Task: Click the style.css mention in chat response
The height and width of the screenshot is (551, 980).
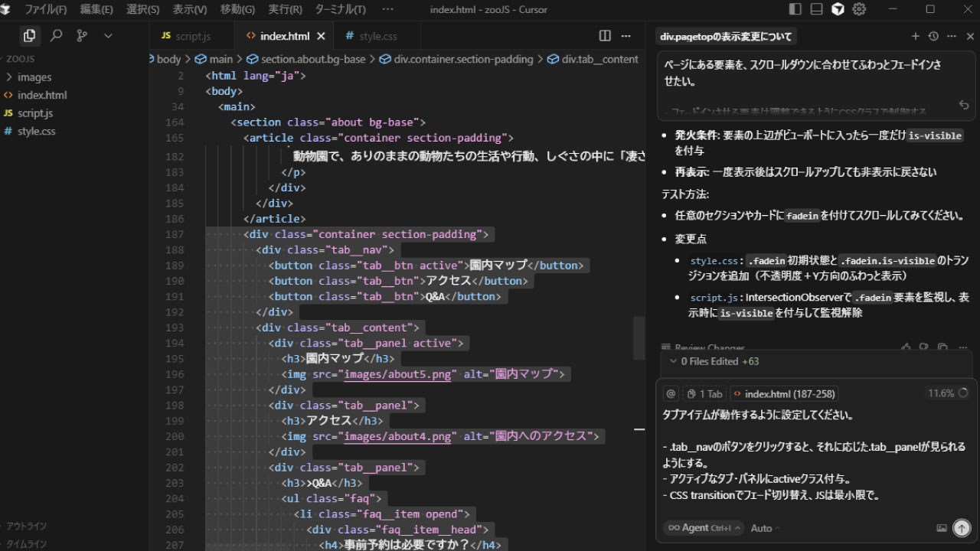Action: tap(714, 261)
